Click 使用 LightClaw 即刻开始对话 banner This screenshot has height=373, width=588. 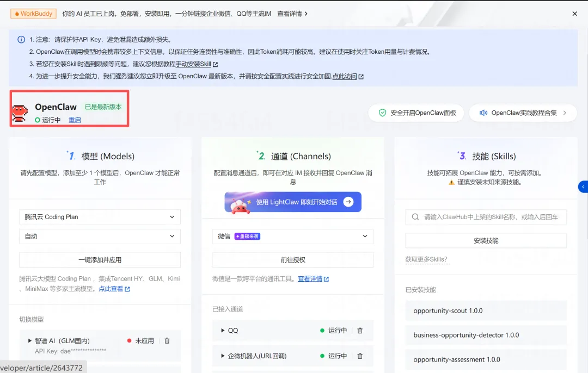pos(293,202)
